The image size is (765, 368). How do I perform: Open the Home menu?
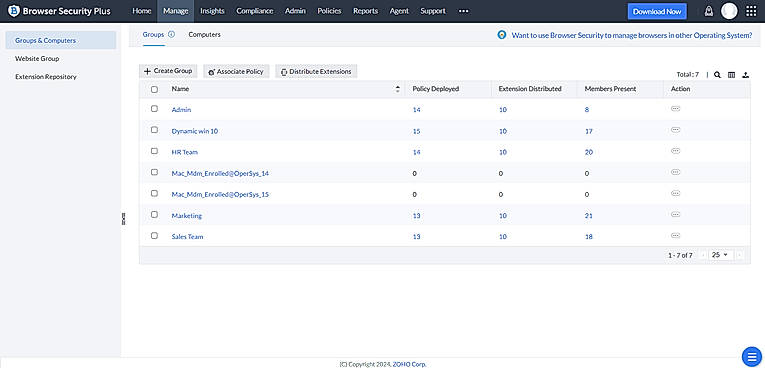point(141,11)
